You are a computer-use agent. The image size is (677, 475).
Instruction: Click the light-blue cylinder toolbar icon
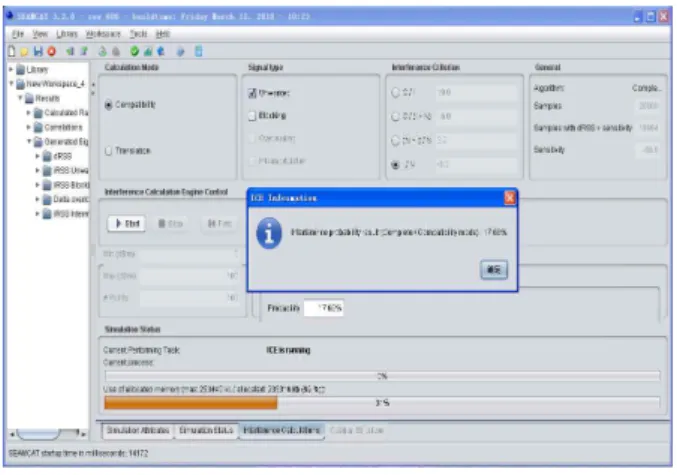tap(198, 51)
